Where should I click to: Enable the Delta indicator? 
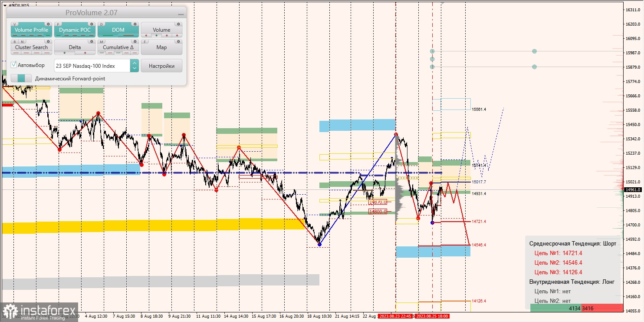(75, 47)
